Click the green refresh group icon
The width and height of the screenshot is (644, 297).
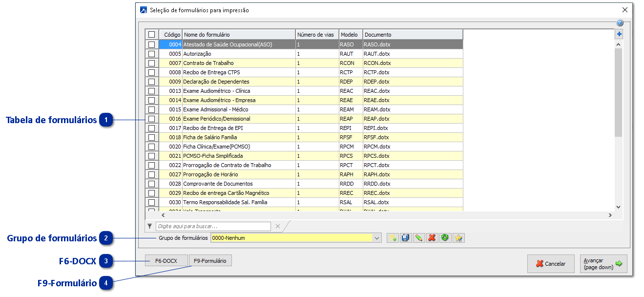tap(445, 238)
